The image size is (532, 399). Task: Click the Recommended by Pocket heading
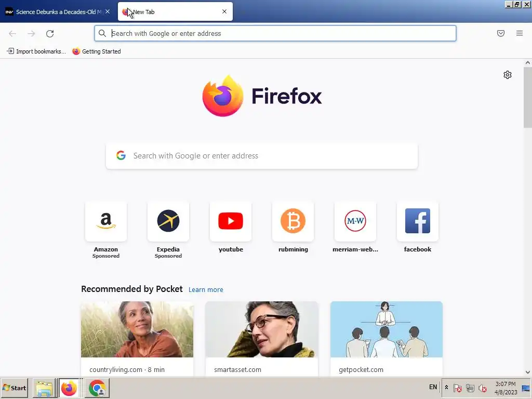point(131,289)
